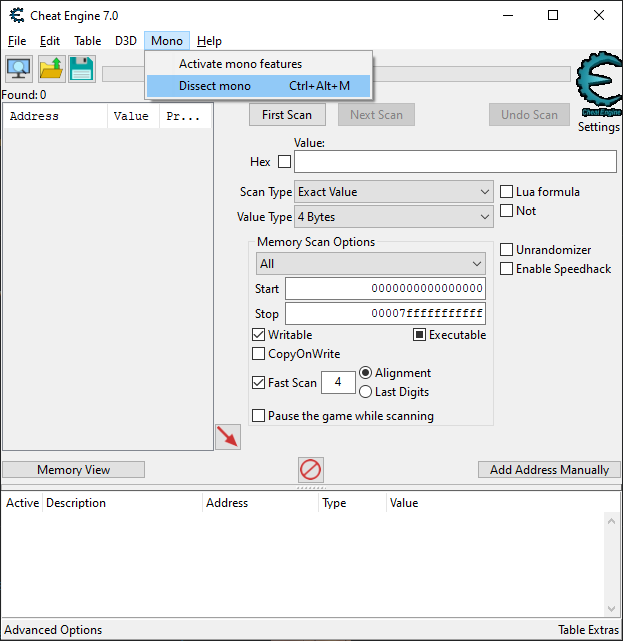Click the red no-entry clear list icon
623x641 pixels.
pyautogui.click(x=311, y=470)
